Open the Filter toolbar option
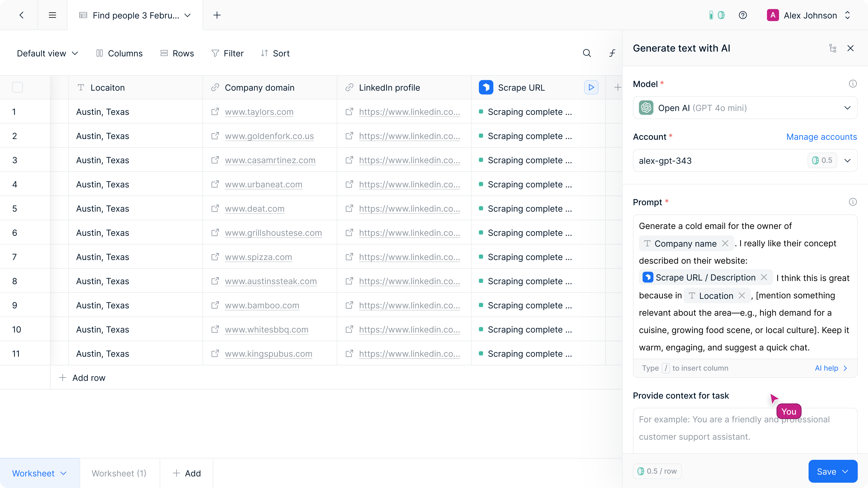This screenshot has height=488, width=868. pyautogui.click(x=227, y=53)
